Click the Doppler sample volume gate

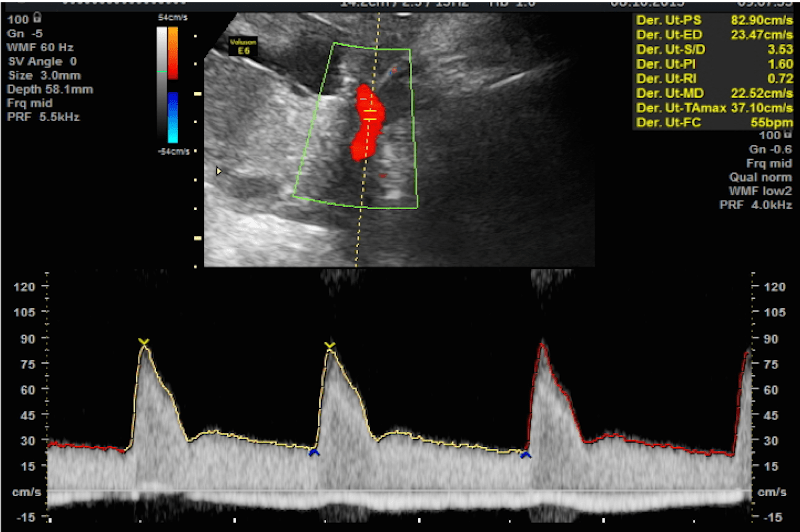click(370, 111)
